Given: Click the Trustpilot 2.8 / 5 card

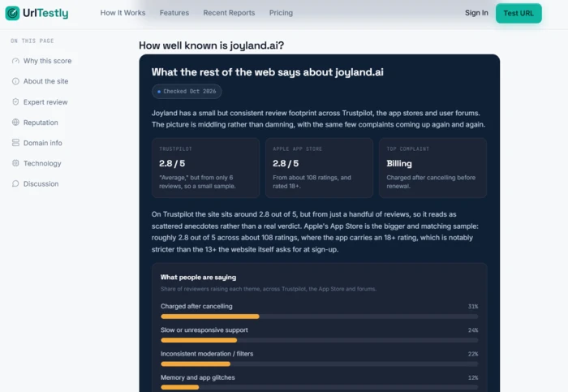Looking at the screenshot, I should pos(205,168).
